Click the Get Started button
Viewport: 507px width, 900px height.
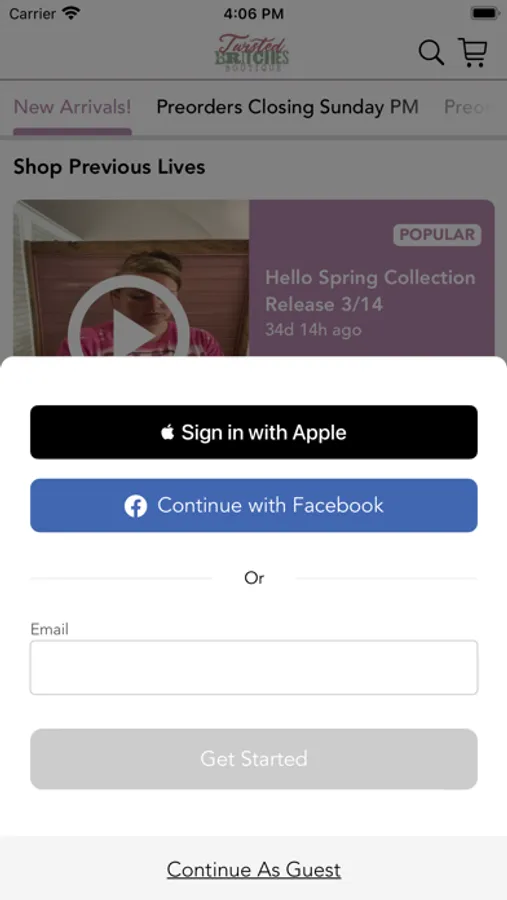[x=254, y=759]
